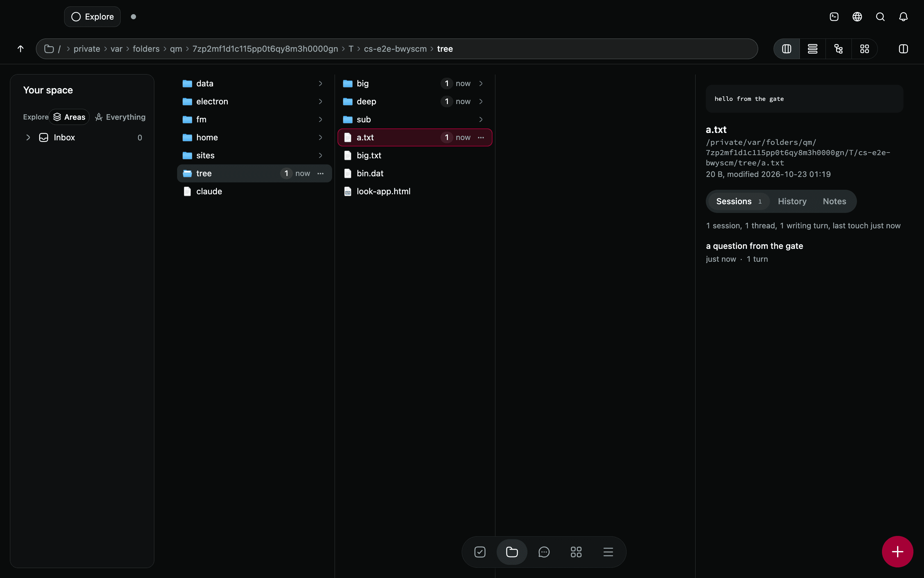
Task: Click the Explore button in header
Action: coord(92,17)
